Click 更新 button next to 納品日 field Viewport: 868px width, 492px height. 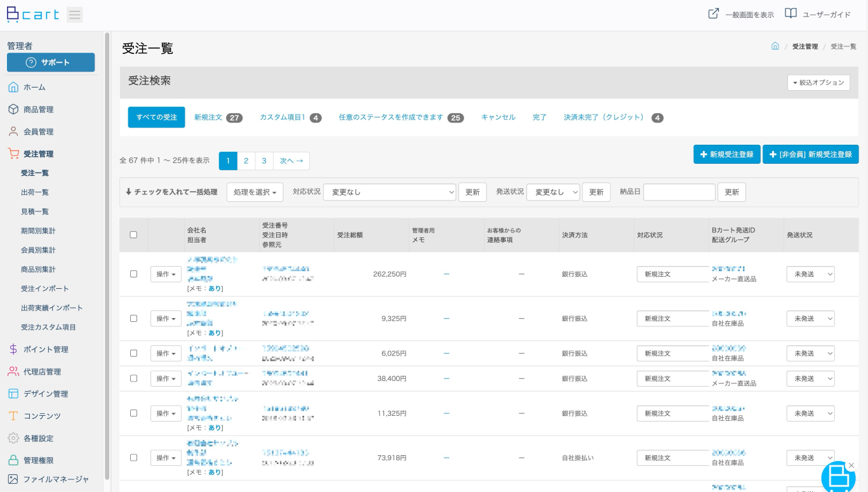coord(731,192)
